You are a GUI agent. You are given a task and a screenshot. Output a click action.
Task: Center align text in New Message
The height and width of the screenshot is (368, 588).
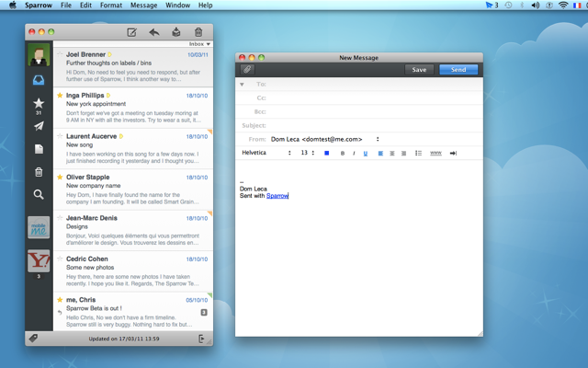[x=392, y=154]
